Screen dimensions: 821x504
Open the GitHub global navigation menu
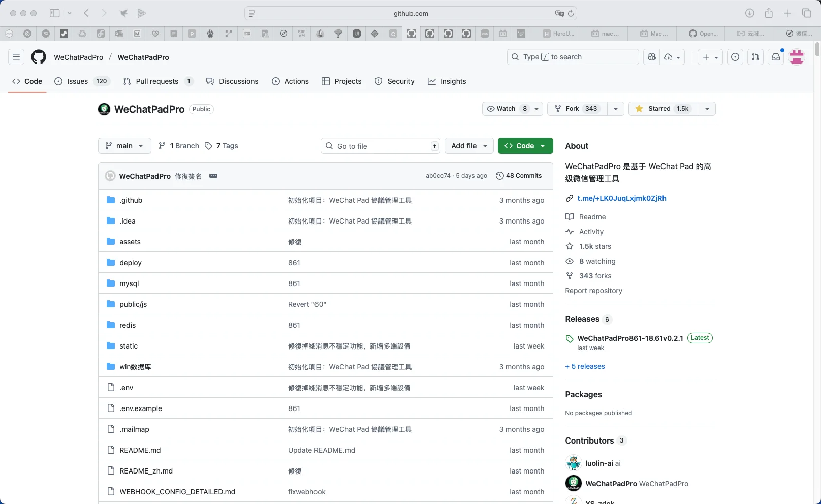point(16,57)
